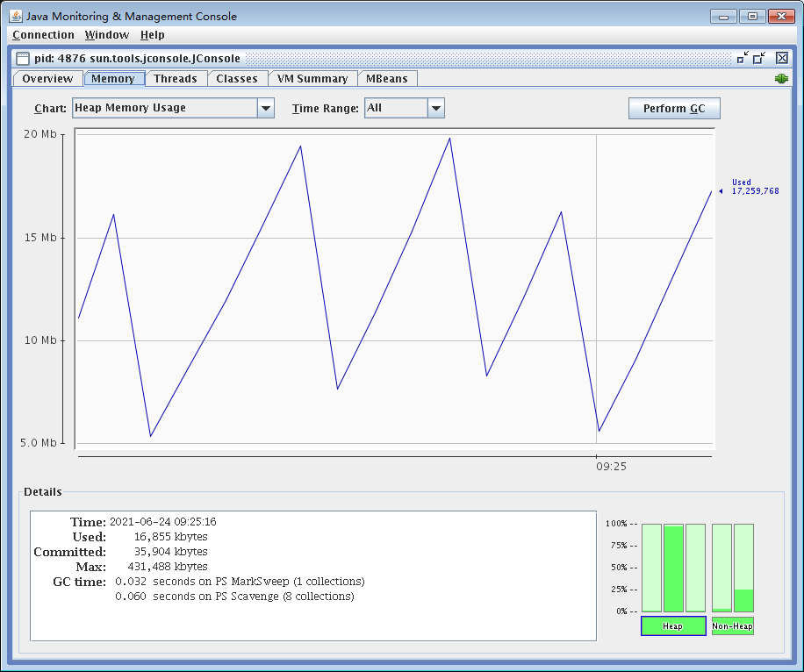Click the time value 2021-06-24 09:25:16
The width and height of the screenshot is (804, 672).
[x=163, y=522]
